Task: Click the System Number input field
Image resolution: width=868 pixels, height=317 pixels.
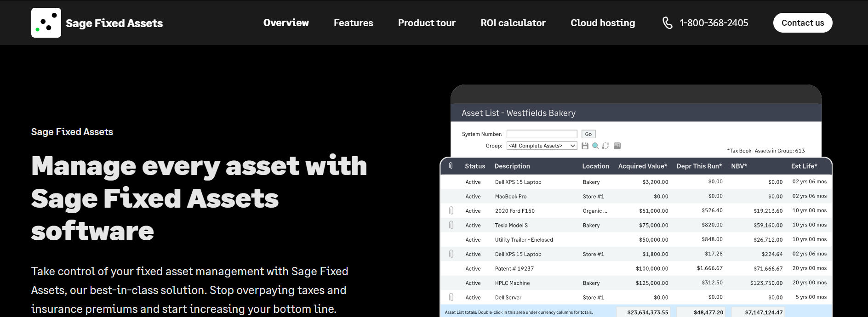Action: (542, 134)
